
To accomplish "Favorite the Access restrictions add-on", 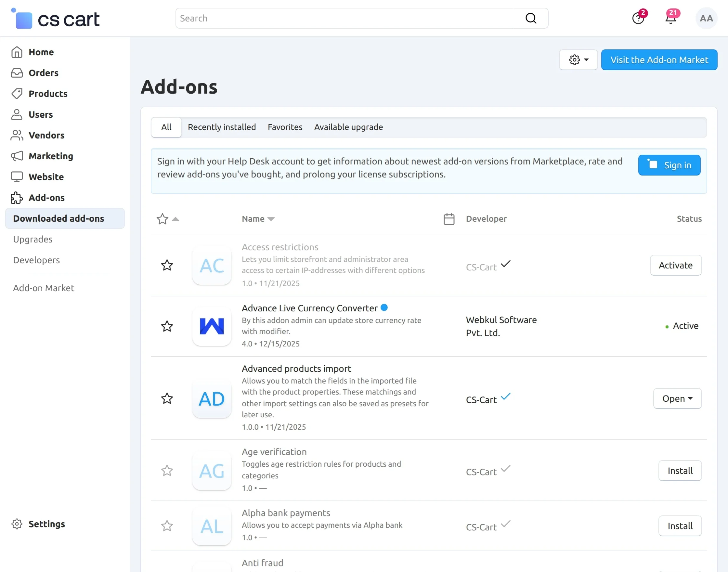I will point(167,265).
